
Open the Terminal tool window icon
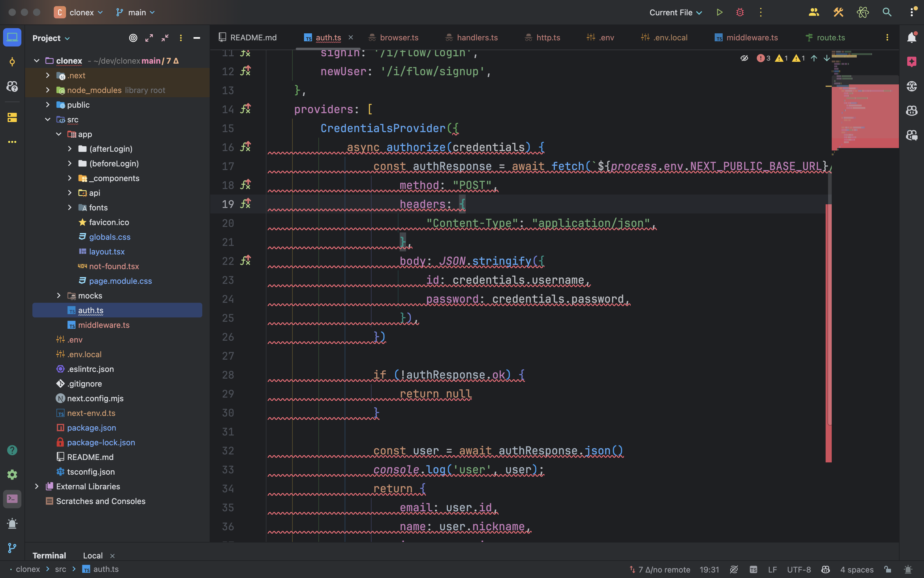[x=12, y=499]
